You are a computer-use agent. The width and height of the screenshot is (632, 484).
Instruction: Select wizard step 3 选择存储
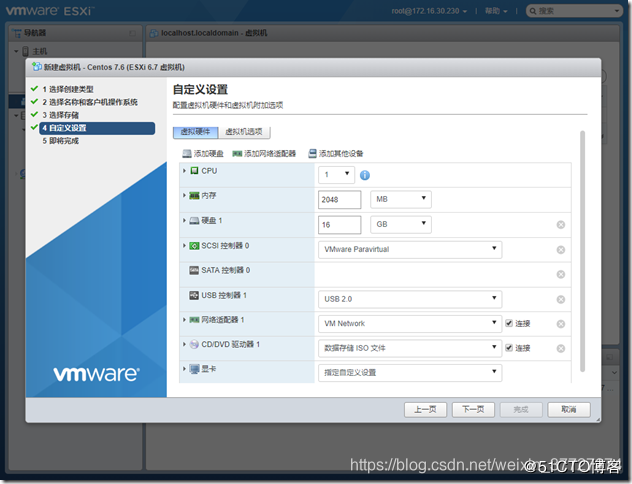point(61,115)
